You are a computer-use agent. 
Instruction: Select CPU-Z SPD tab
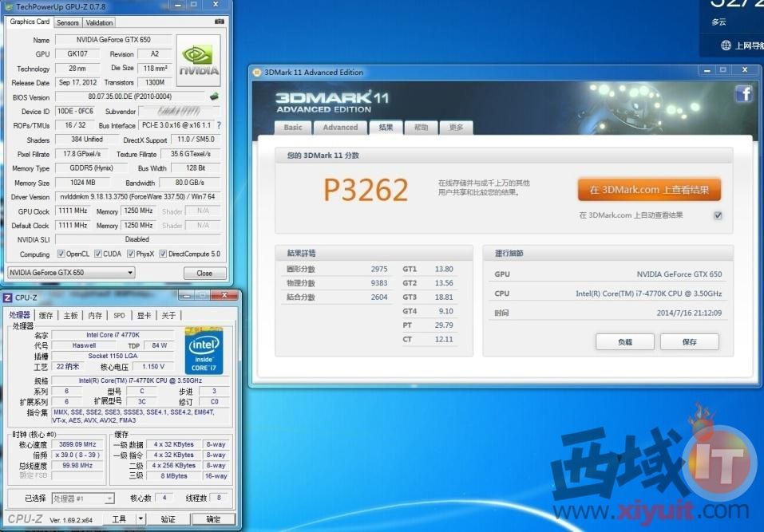pos(119,315)
